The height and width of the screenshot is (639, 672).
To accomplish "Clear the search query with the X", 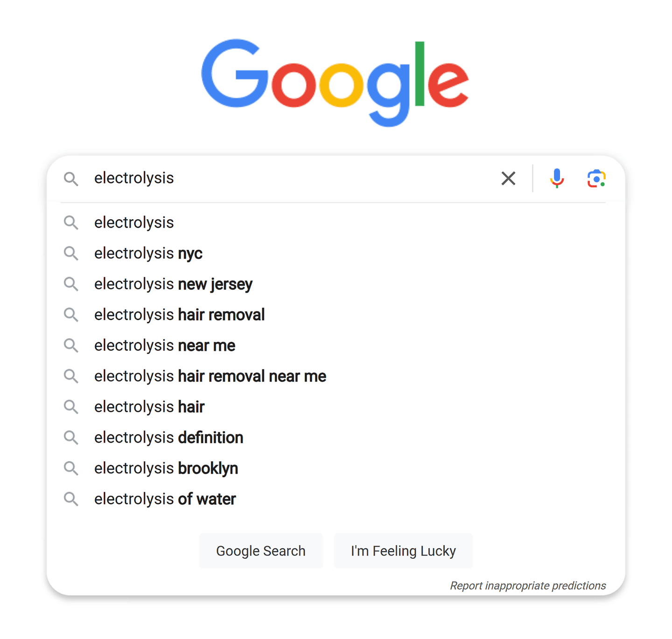I will [508, 178].
